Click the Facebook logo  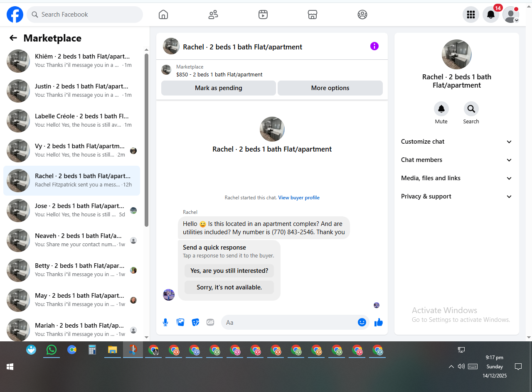15,15
